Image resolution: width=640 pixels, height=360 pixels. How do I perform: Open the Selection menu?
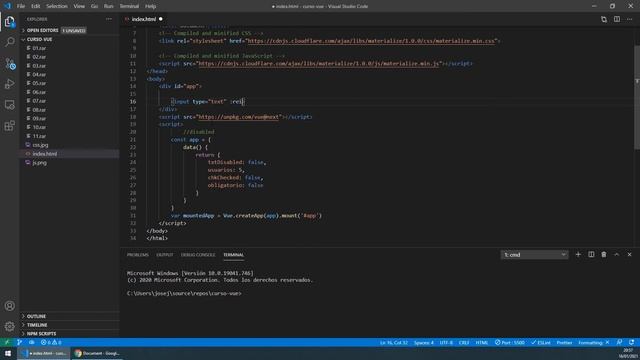(57, 6)
